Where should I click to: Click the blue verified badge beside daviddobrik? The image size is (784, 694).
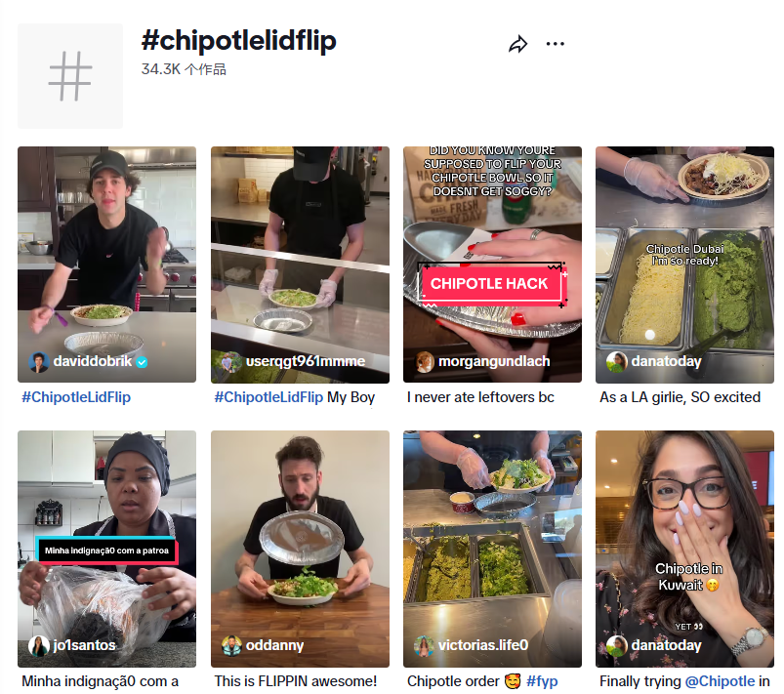[x=142, y=362]
